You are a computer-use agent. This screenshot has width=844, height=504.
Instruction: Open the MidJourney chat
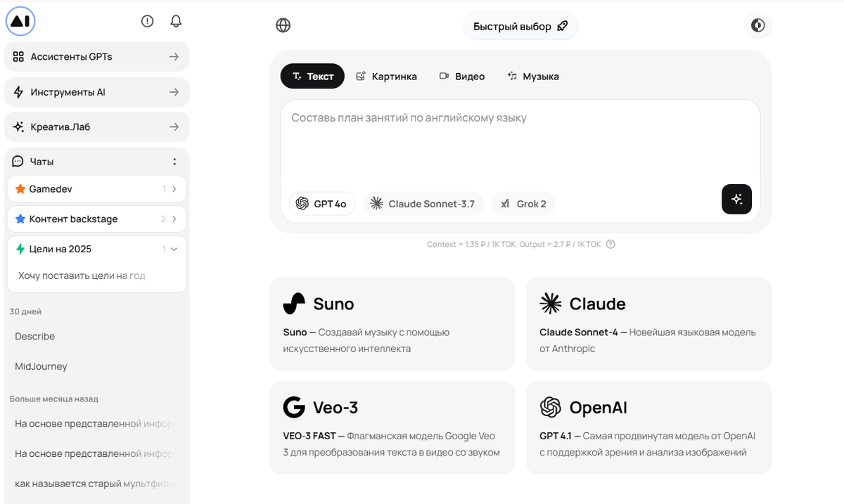tap(41, 366)
